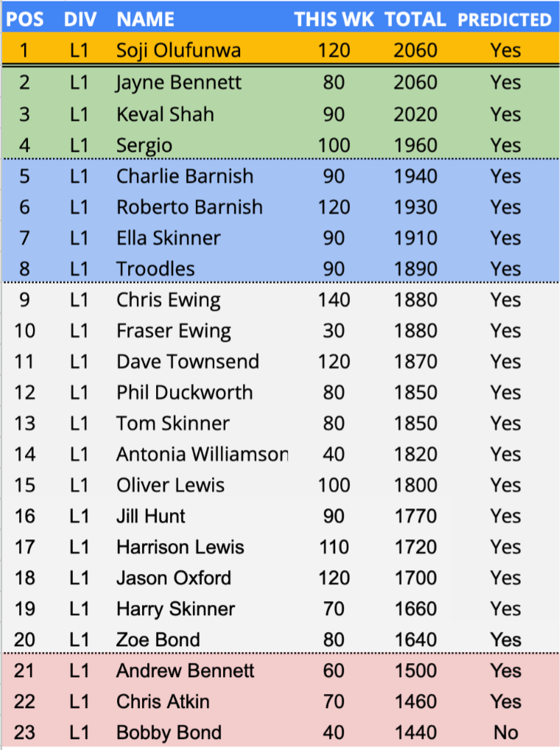Click Bobby Bond's predicted value No
This screenshot has width=560, height=750.
[505, 732]
